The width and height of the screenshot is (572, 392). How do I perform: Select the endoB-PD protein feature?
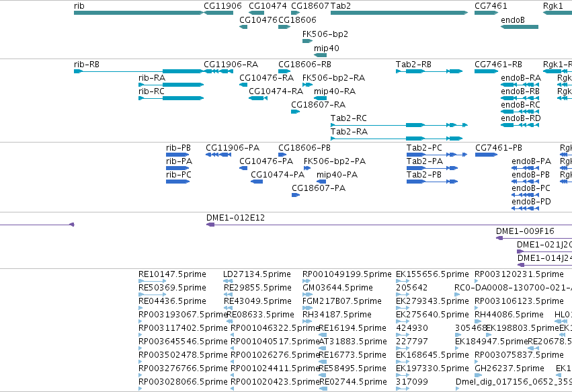pyautogui.click(x=526, y=208)
